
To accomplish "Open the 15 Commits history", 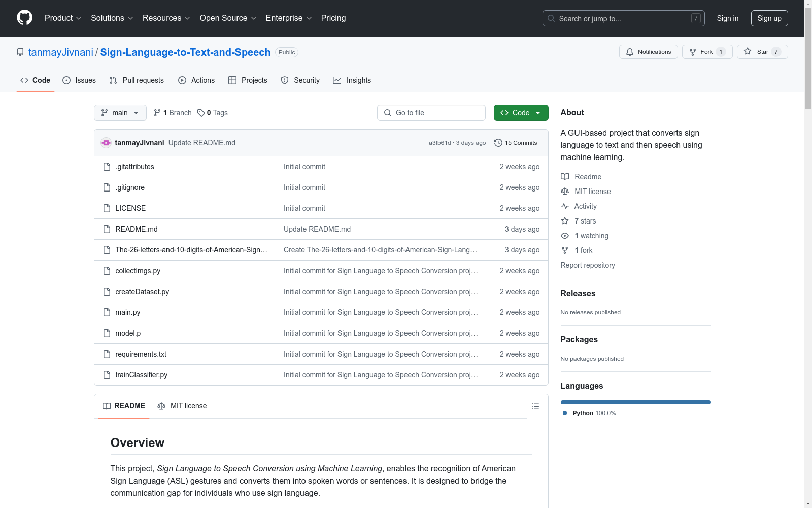I will (516, 143).
